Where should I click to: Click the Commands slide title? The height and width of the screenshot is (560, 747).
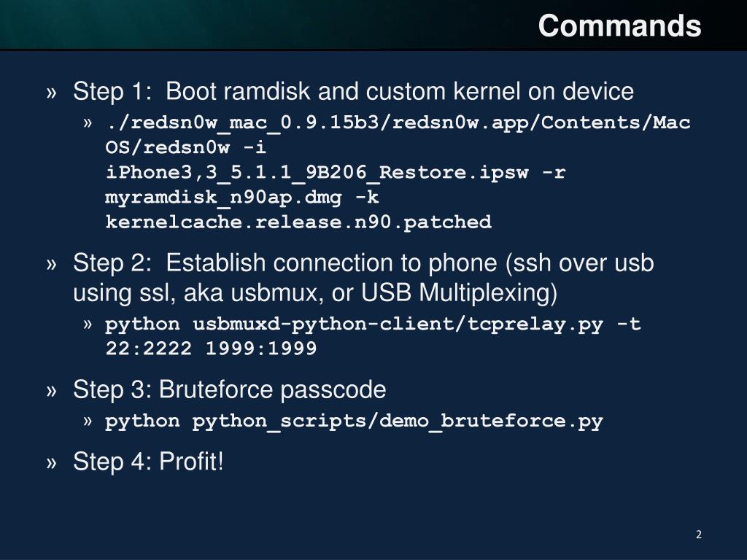[619, 26]
